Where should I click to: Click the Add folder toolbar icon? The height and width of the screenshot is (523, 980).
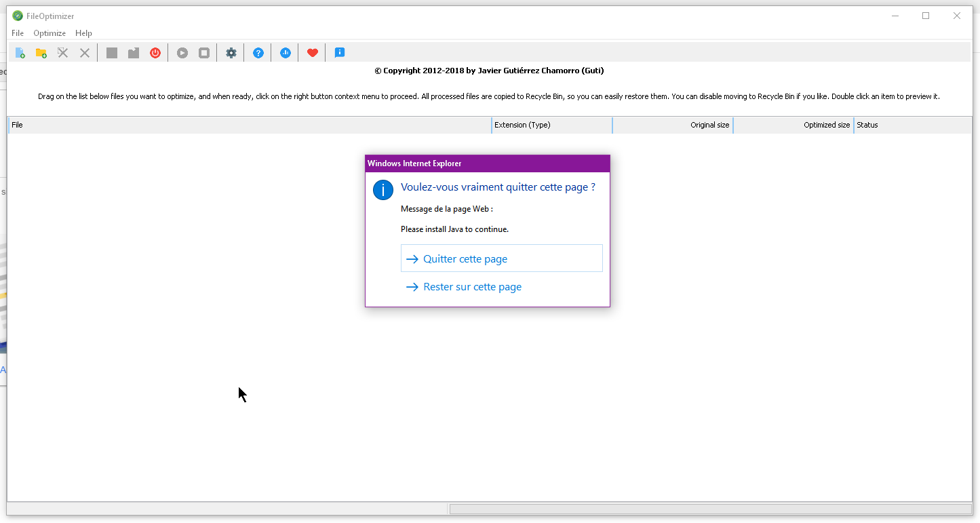click(x=41, y=53)
